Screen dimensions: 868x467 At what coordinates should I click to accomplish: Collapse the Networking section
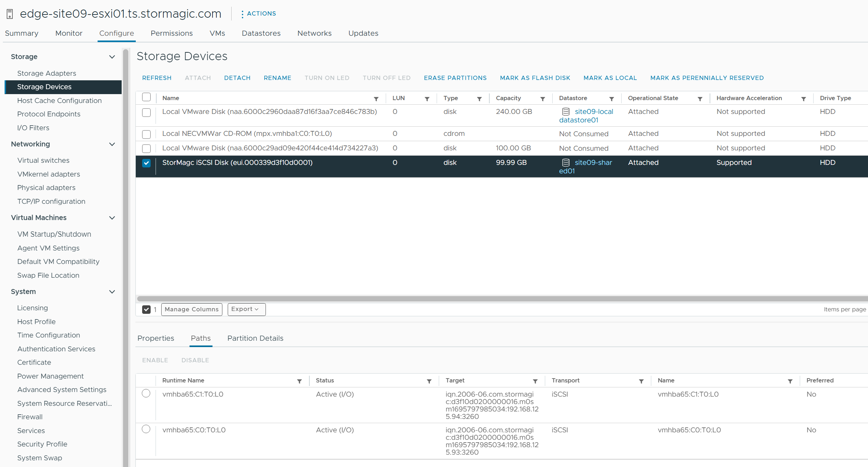(112, 144)
